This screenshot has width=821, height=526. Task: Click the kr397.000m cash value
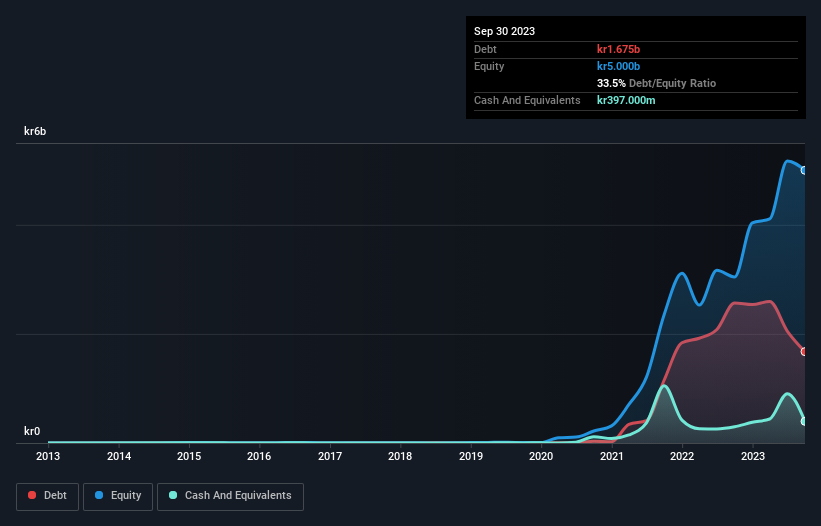click(x=626, y=100)
